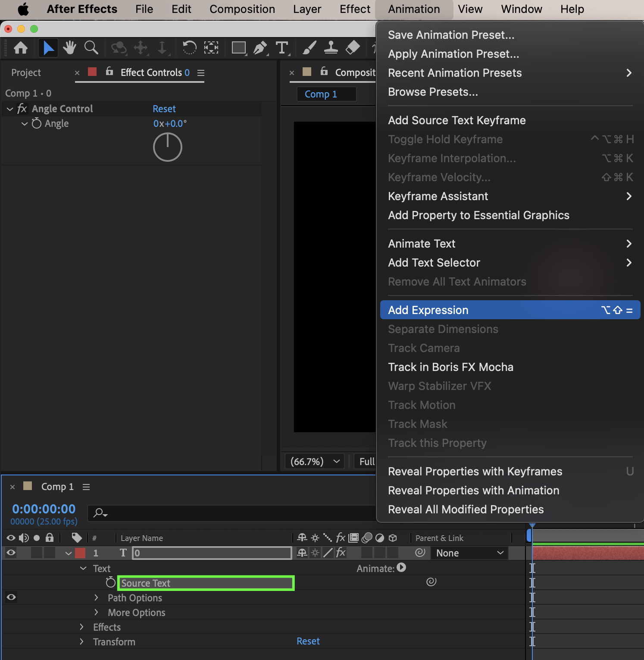Select the Eraser tool
The height and width of the screenshot is (660, 644).
353,47
